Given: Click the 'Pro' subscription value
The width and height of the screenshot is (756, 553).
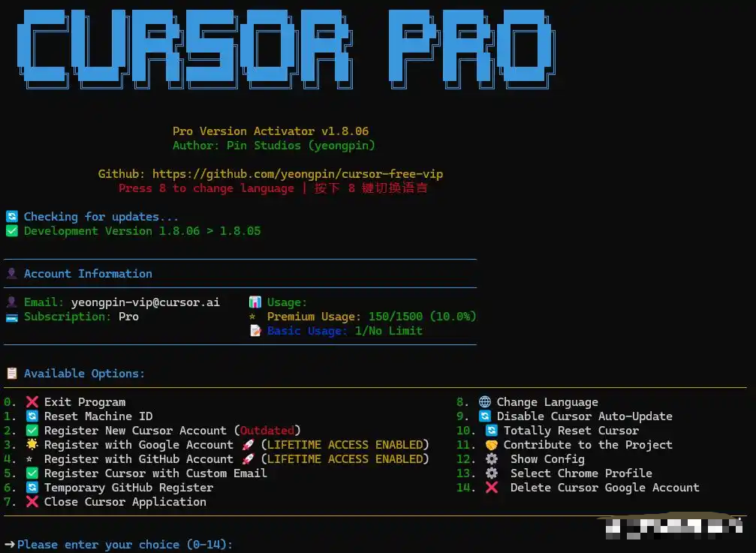Looking at the screenshot, I should tap(128, 317).
